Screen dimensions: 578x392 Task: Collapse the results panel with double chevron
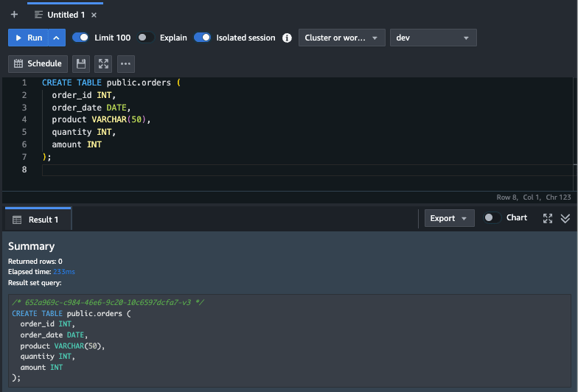pos(565,218)
